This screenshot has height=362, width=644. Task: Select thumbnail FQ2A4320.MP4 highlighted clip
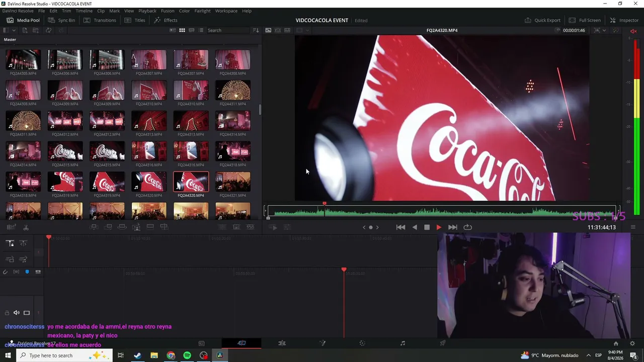coord(191,182)
